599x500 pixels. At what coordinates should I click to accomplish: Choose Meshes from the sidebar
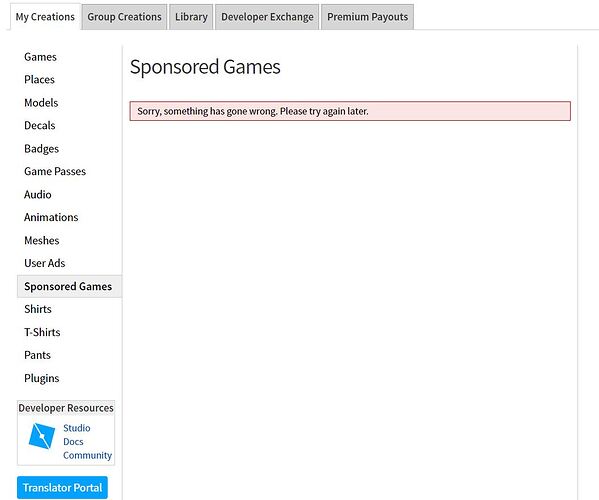point(42,240)
